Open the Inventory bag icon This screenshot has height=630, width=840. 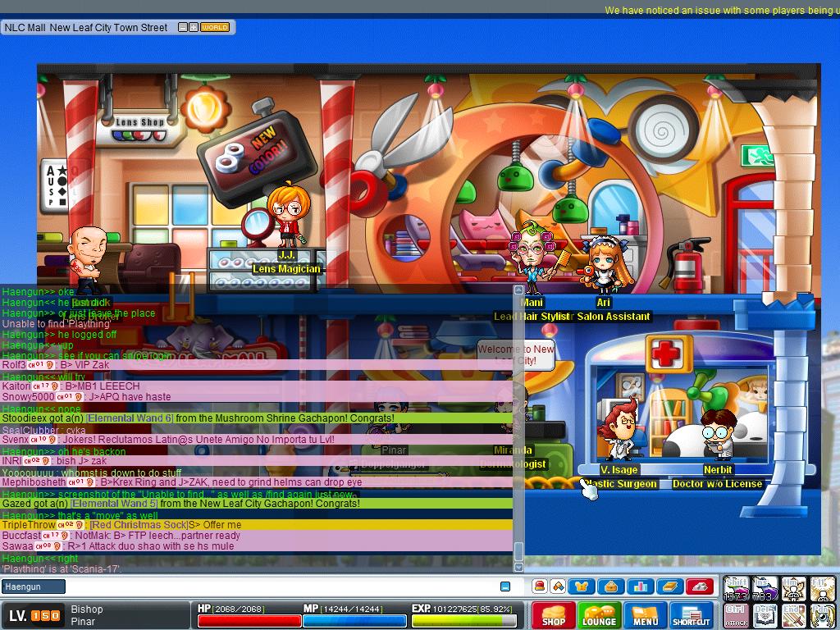point(610,586)
